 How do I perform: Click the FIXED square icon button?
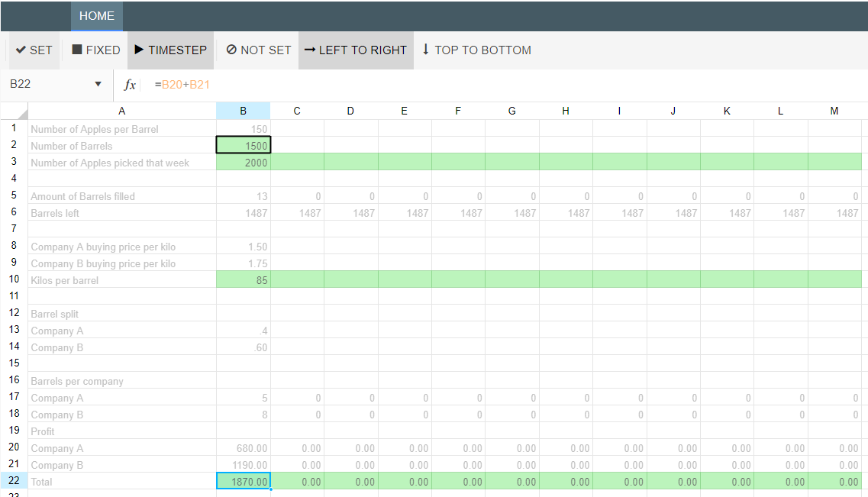(x=95, y=50)
